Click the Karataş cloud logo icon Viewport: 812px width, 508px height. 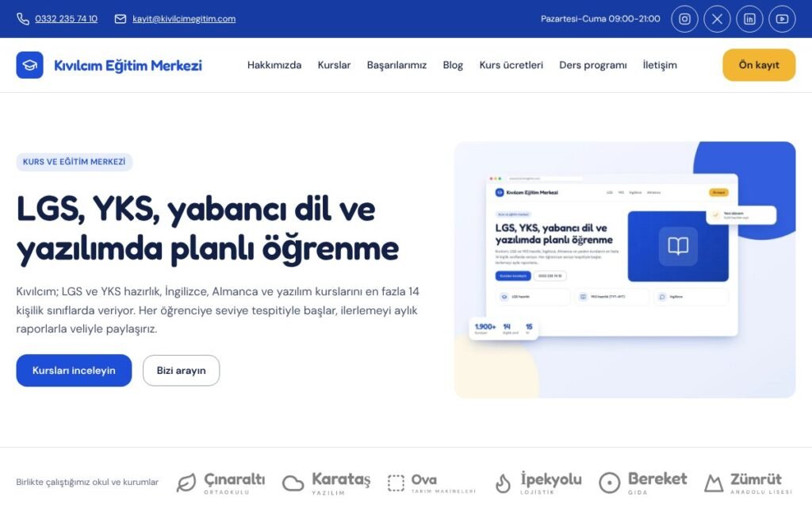pyautogui.click(x=293, y=483)
